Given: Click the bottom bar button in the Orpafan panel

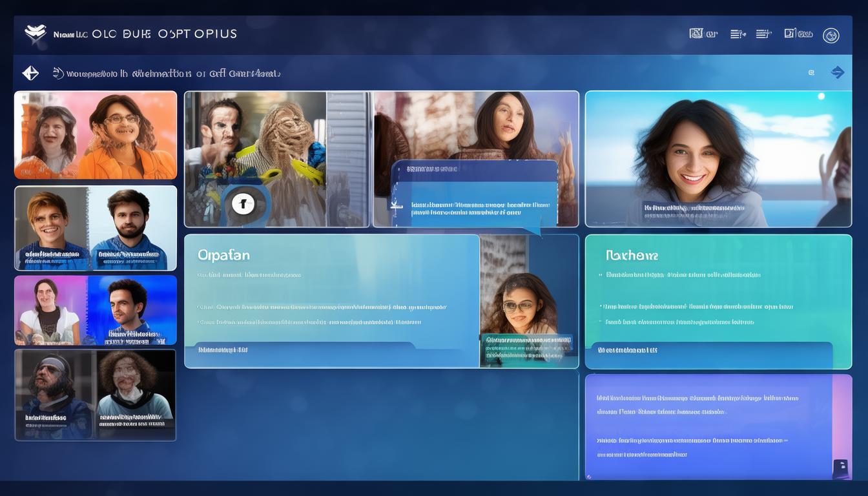Looking at the screenshot, I should 300,350.
